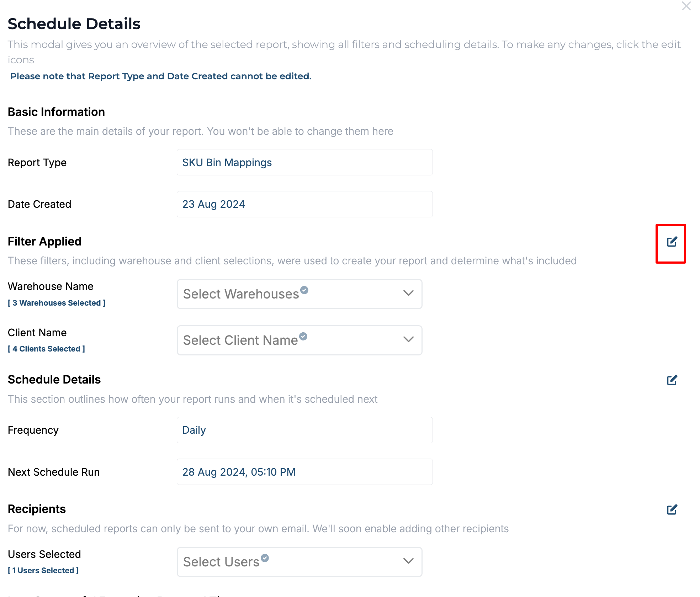The width and height of the screenshot is (700, 597).
Task: Click the checkmark badge beside Select Warehouses
Action: (304, 290)
